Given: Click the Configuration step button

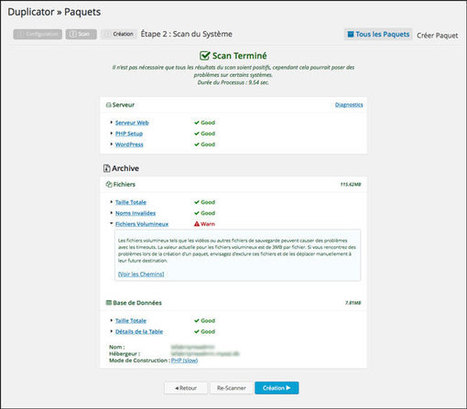Looking at the screenshot, I should [38, 34].
